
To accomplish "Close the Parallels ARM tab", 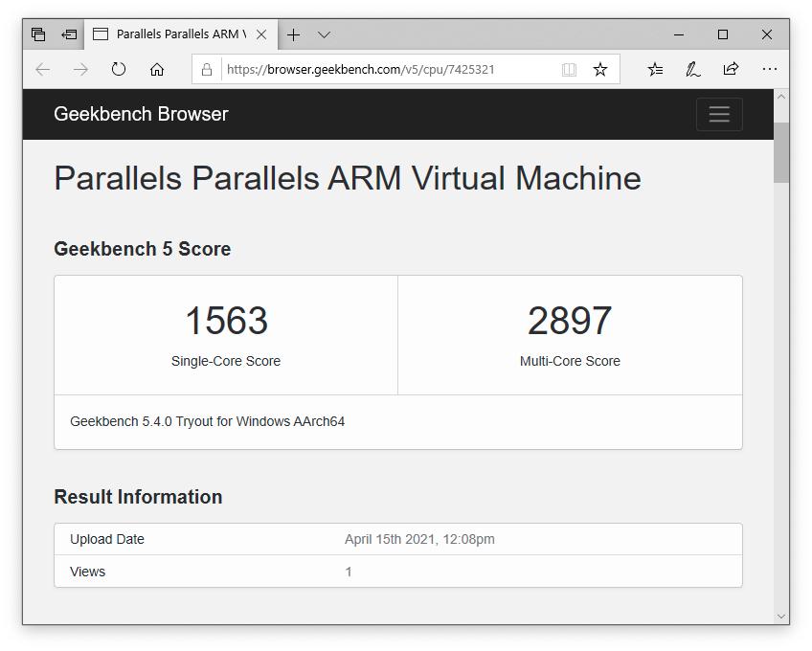I will coord(261,34).
